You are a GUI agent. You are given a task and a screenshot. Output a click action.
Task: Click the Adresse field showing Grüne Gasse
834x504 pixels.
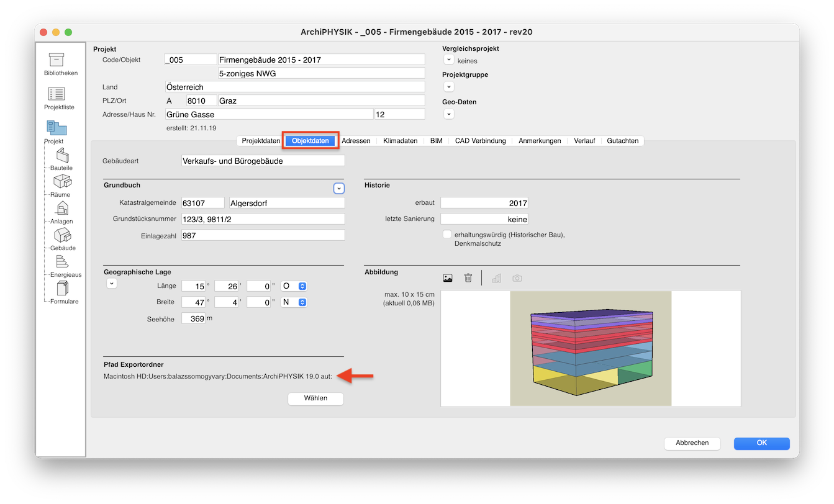pos(268,114)
